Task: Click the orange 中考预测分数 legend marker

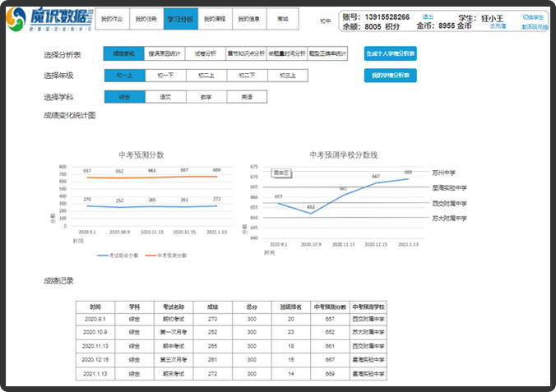Action: [153, 256]
